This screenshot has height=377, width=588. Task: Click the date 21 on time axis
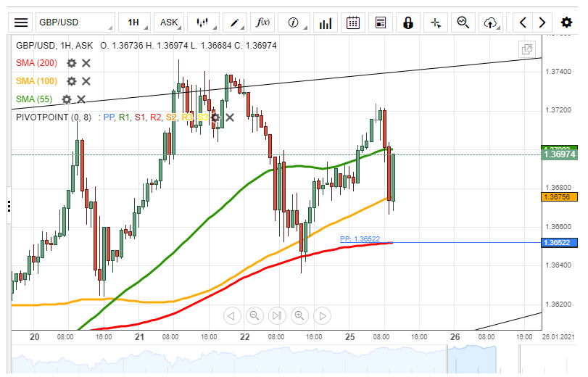[x=139, y=337]
